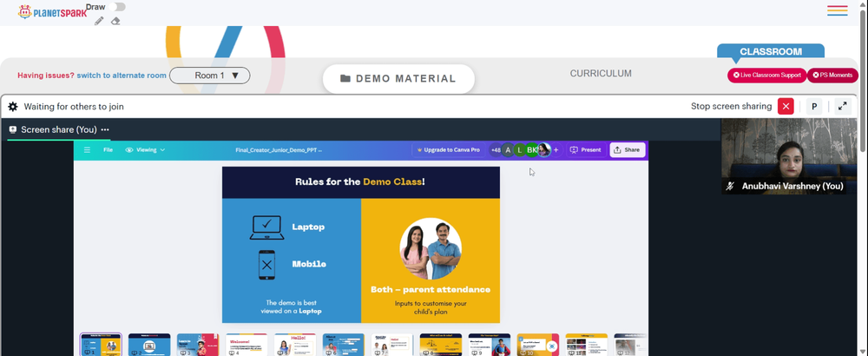Click 'Waiting for others to join' text
This screenshot has width=868, height=356.
point(74,107)
